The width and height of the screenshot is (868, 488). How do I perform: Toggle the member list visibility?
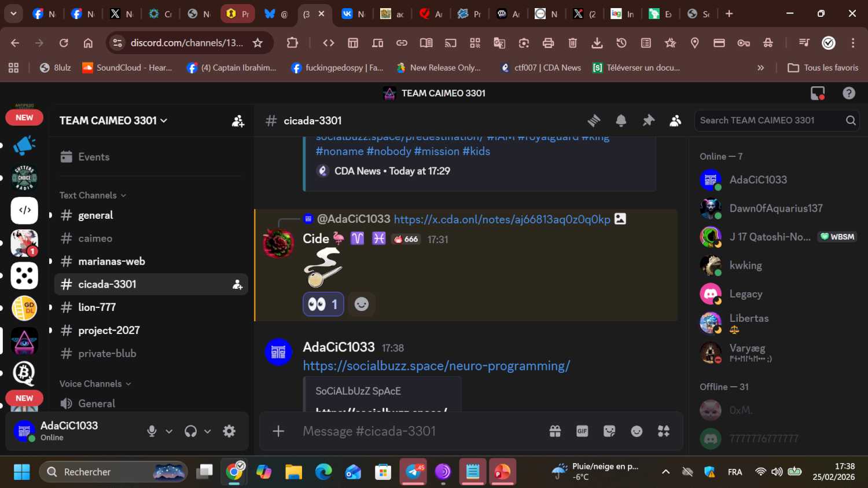pos(675,120)
